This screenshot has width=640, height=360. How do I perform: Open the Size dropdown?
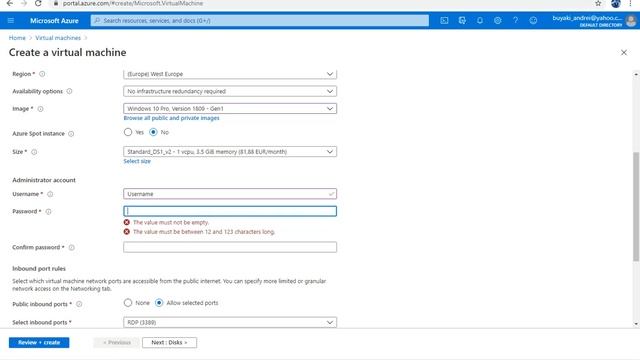coord(230,151)
